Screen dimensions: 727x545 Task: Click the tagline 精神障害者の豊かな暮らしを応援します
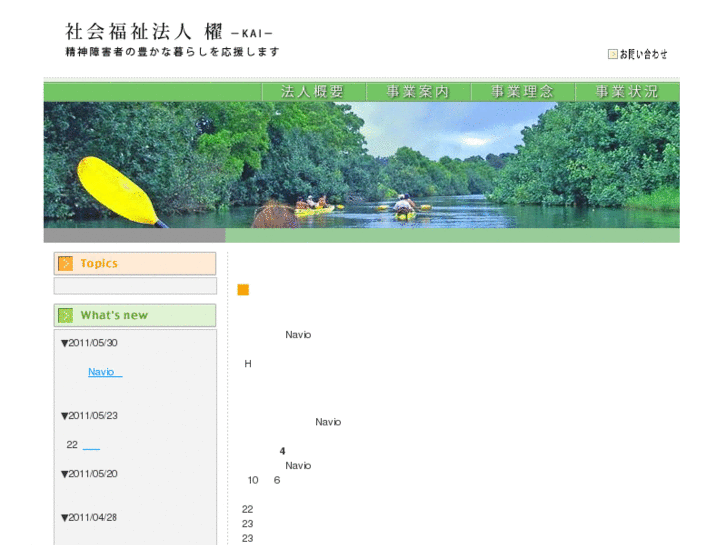click(172, 52)
